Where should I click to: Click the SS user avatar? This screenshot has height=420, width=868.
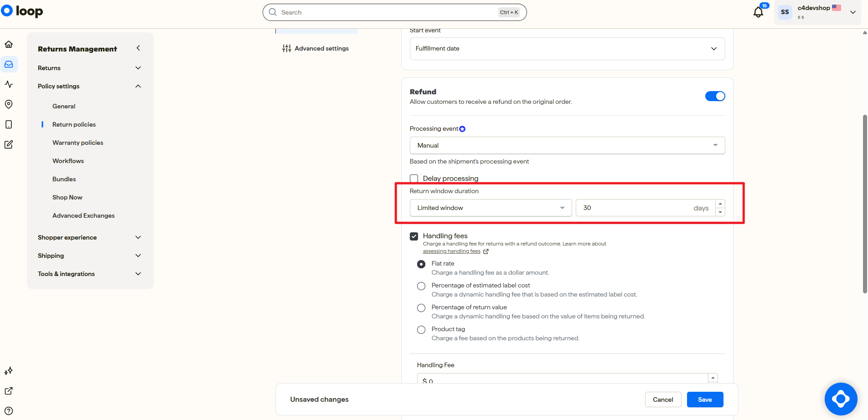click(785, 12)
